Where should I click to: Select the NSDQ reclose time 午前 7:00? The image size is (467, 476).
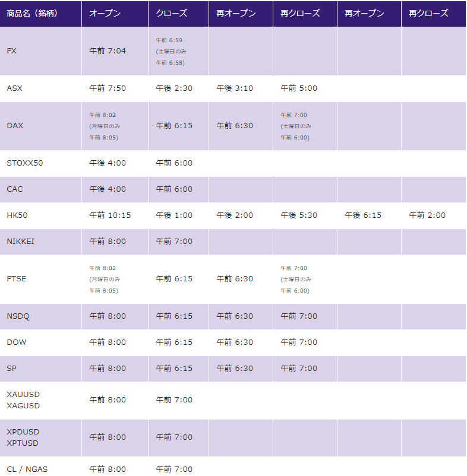[299, 316]
